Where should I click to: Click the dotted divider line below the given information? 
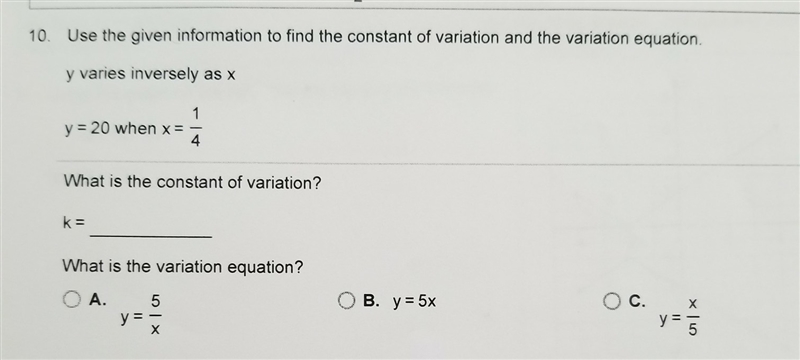click(x=428, y=163)
